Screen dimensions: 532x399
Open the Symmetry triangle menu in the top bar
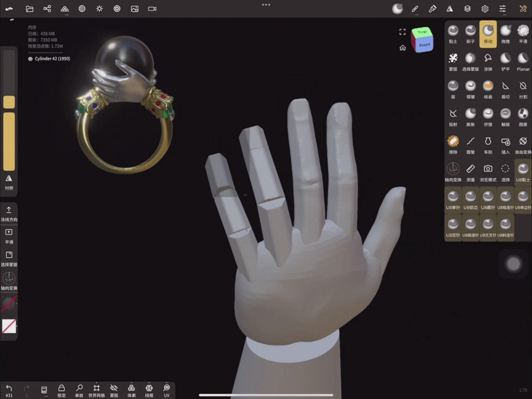(x=449, y=9)
